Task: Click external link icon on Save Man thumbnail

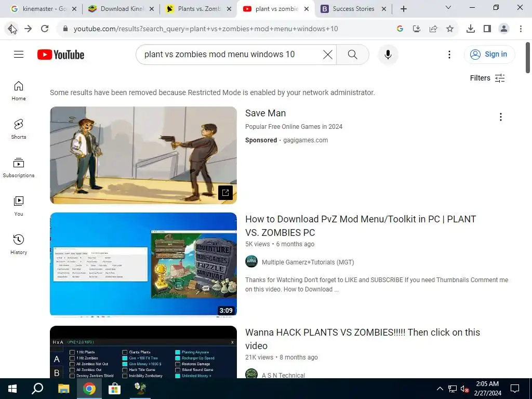Action: [x=225, y=193]
